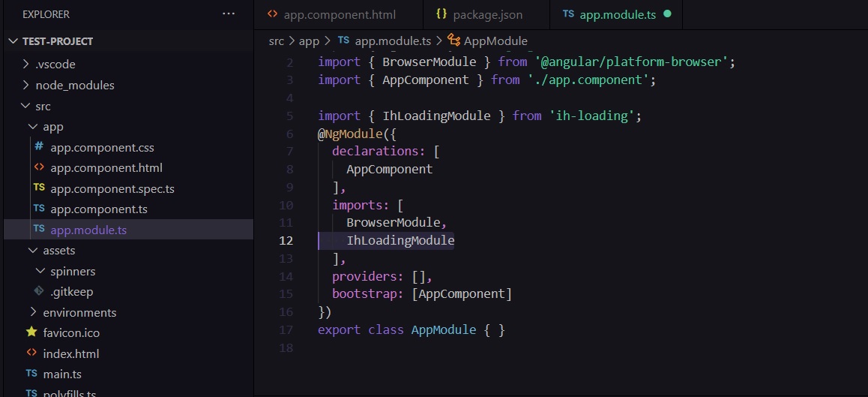Image resolution: width=868 pixels, height=397 pixels.
Task: Open app.component.ts file
Action: tap(98, 209)
